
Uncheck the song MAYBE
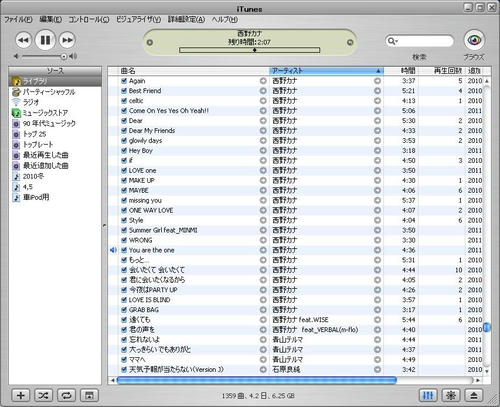tap(124, 190)
